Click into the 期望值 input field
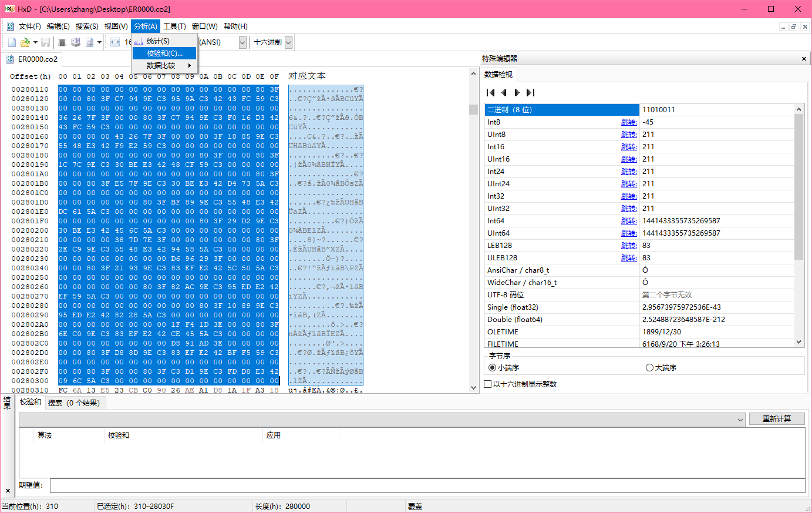812x513 pixels. [x=427, y=485]
